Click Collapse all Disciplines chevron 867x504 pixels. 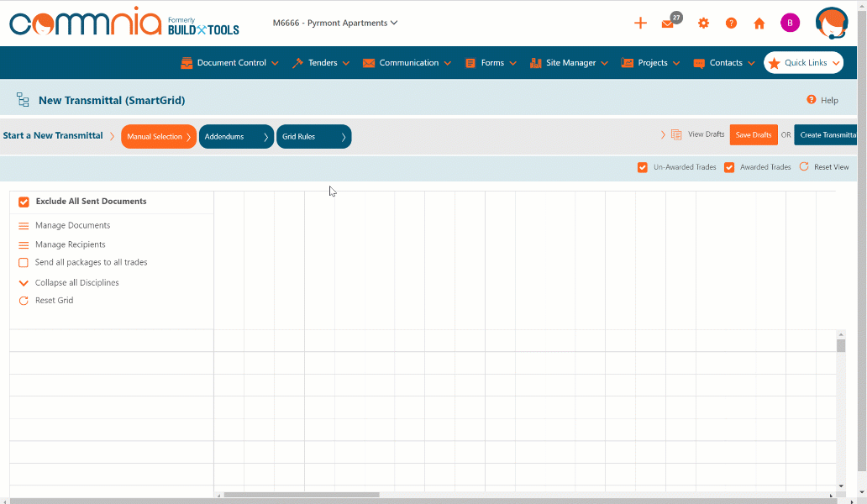point(24,283)
